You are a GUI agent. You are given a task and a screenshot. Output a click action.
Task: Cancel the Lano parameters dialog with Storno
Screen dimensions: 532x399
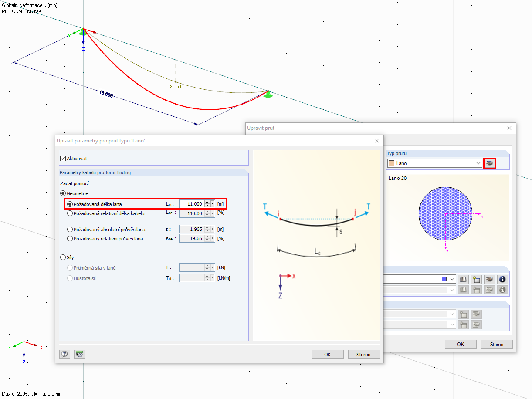(364, 354)
